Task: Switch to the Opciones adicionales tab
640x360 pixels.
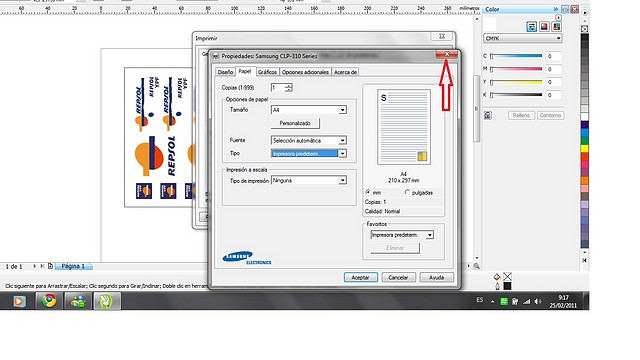Action: click(305, 72)
